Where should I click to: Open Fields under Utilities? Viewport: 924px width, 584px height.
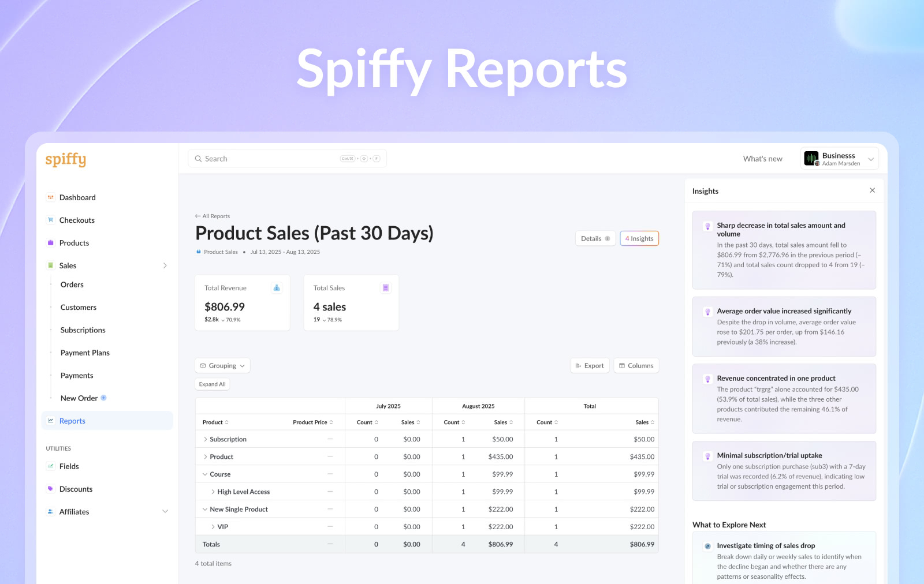pos(69,466)
